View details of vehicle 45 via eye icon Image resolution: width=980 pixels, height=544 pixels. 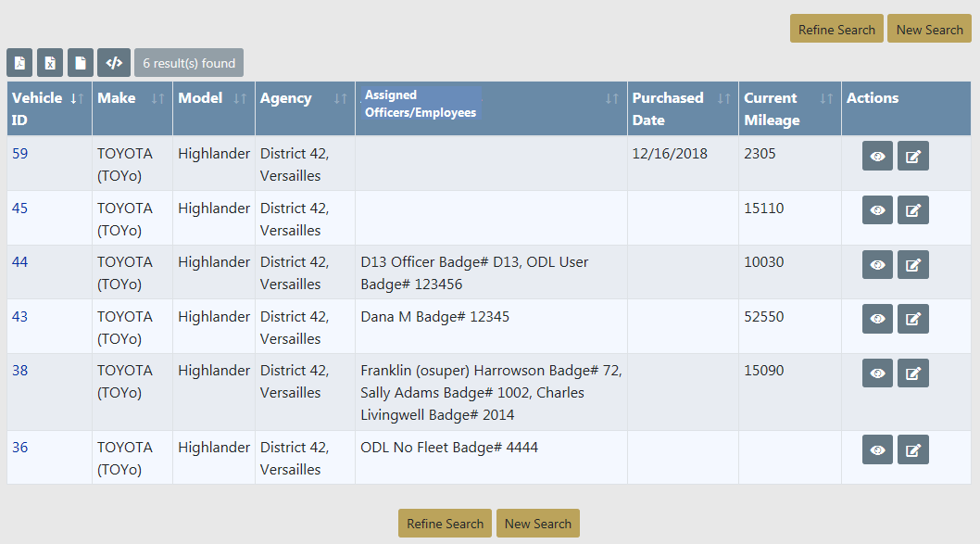(877, 210)
